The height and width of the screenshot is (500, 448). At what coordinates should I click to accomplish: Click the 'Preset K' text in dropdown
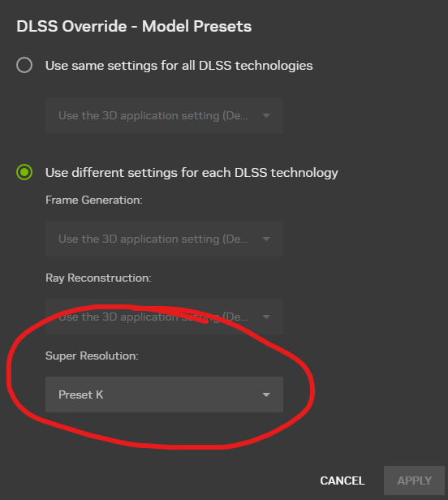click(x=80, y=394)
